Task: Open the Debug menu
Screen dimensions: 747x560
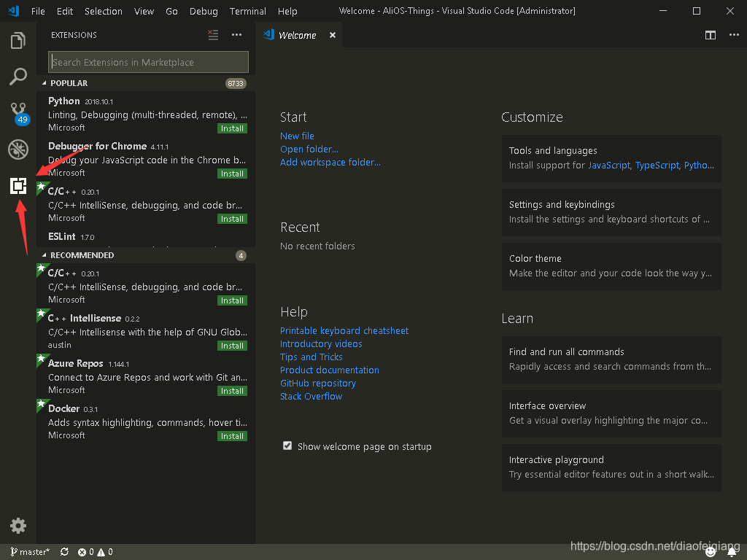Action: pyautogui.click(x=204, y=11)
